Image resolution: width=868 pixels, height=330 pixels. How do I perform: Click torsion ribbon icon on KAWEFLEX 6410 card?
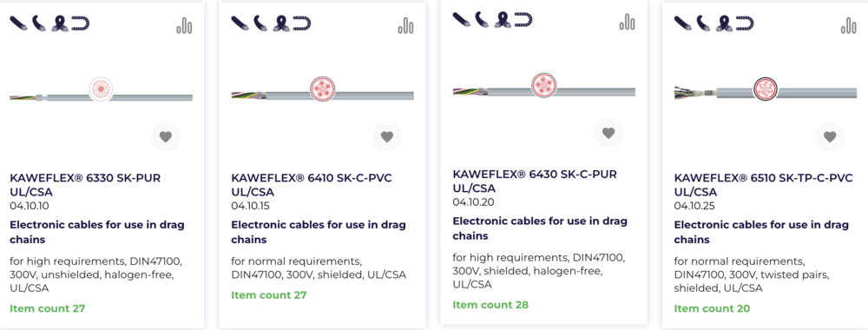tap(281, 23)
